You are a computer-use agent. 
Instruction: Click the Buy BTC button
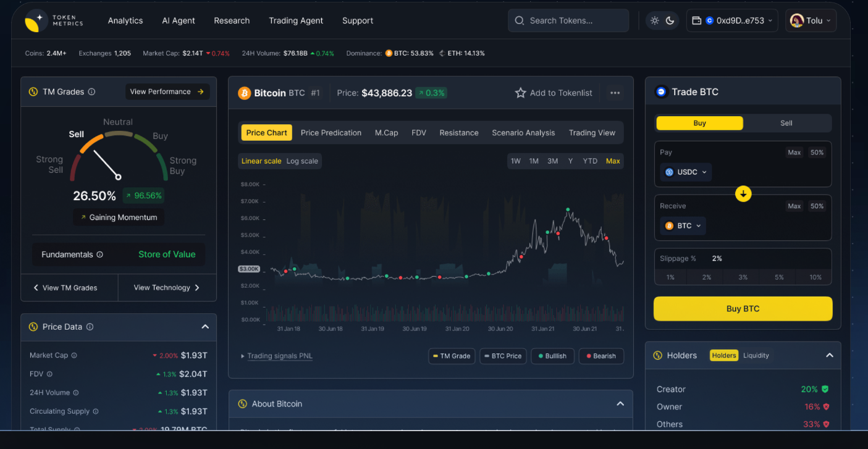pos(743,309)
